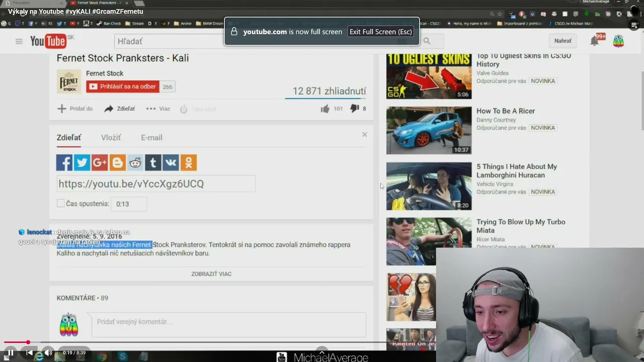Open title 'Top 10 Ugliest Skins In CS:GO History'
Screen dimensions: 644x362
pos(524,60)
